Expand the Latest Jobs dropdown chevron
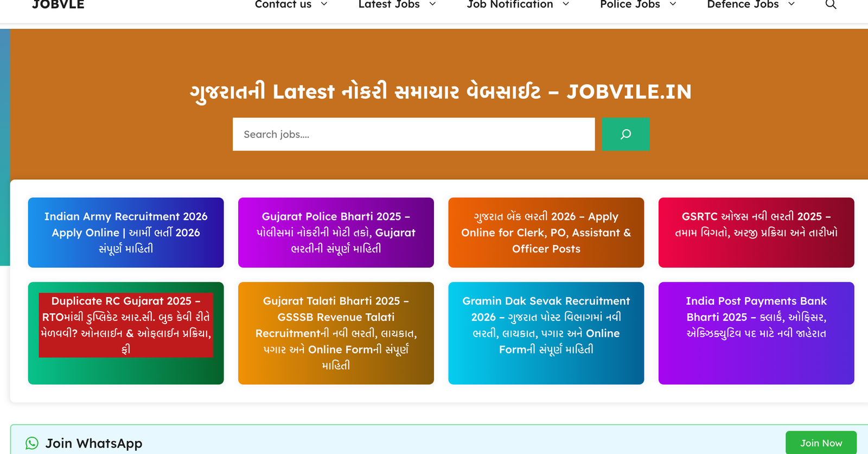This screenshot has width=868, height=454. click(432, 4)
